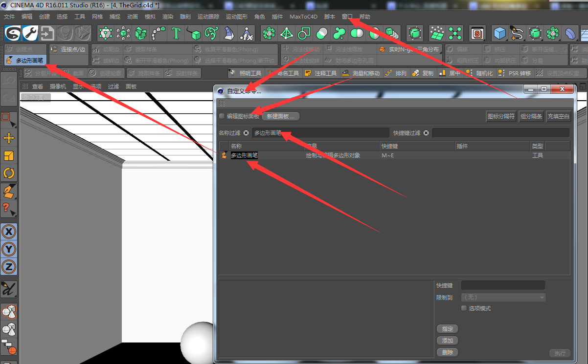Clear the 名称过滤 filter with x icon
Viewport: 588px width, 364px height.
click(x=246, y=133)
